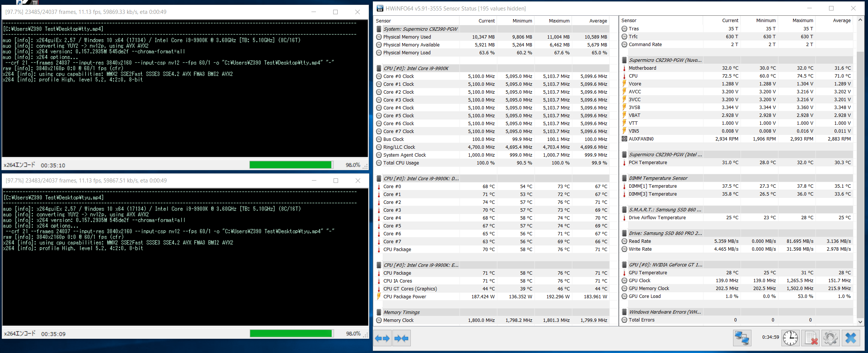Start logging with the sheet red-X button
Viewport: 868px width, 353px height.
(811, 338)
